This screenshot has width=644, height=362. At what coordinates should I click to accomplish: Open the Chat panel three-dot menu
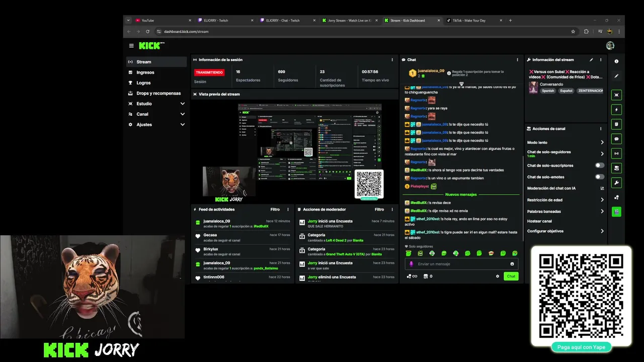coord(517,60)
